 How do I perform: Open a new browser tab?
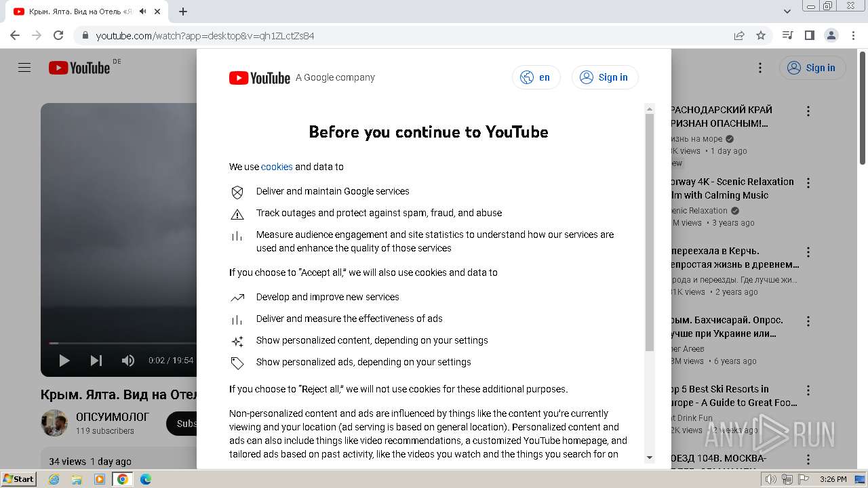pos(183,12)
